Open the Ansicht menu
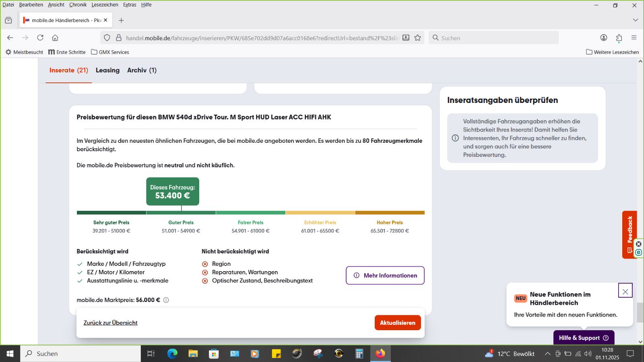644x362 pixels. pos(56,5)
